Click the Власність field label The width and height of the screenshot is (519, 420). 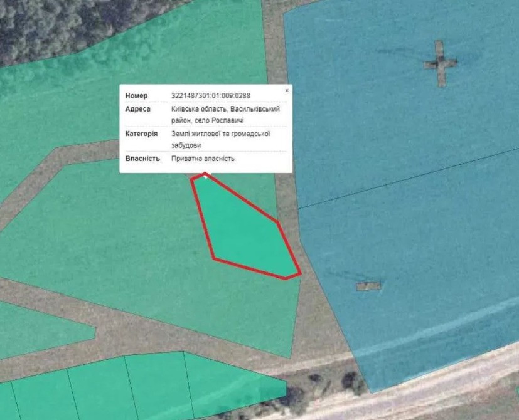pyautogui.click(x=142, y=159)
